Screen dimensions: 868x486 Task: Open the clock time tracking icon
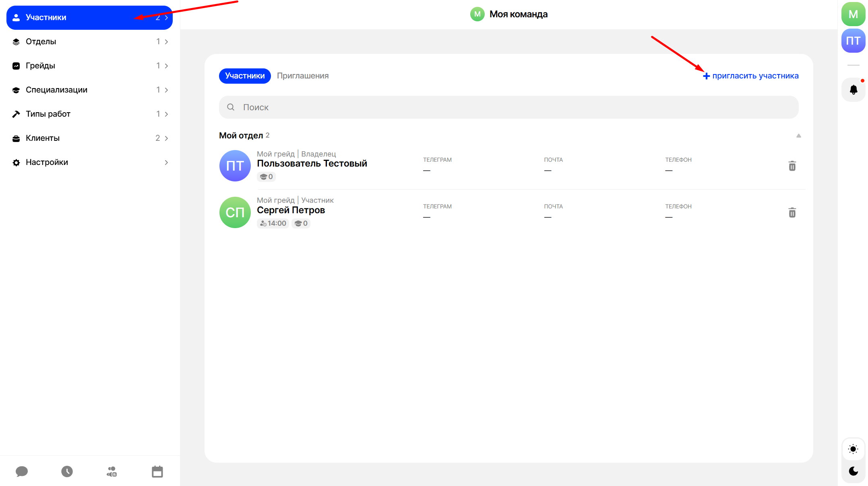click(x=67, y=471)
